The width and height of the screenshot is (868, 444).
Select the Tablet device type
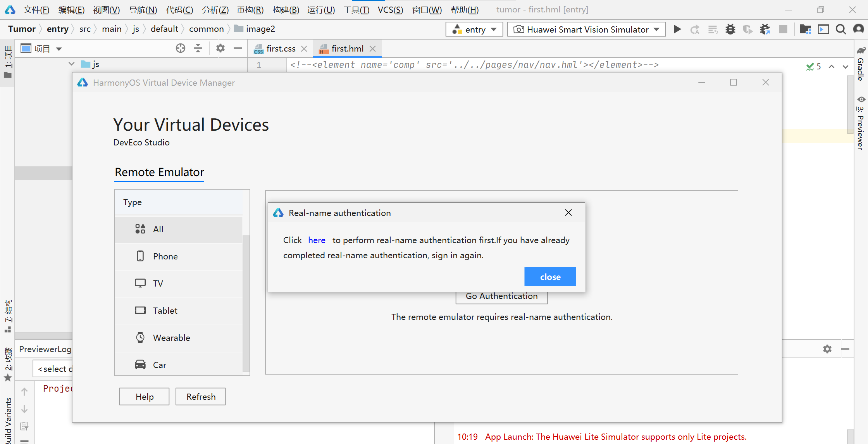179,311
